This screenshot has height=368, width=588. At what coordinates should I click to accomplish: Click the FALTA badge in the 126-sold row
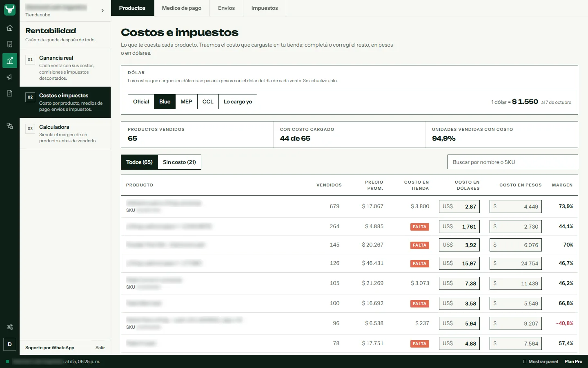click(420, 263)
